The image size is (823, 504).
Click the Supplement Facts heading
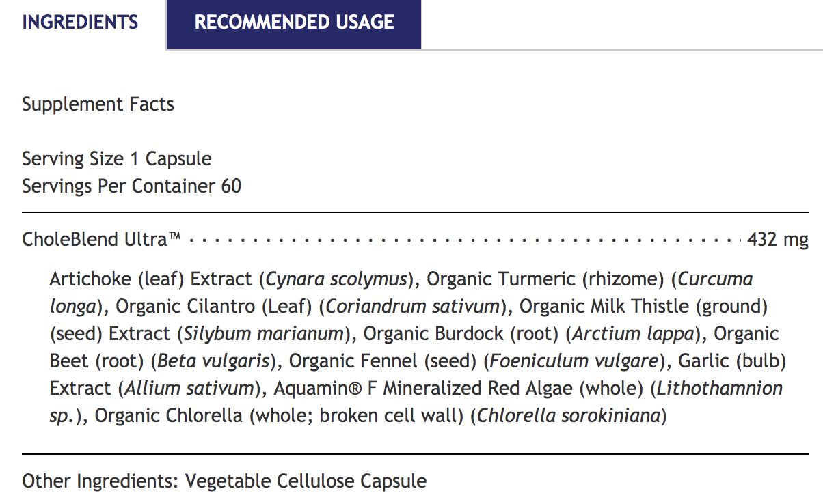(x=98, y=104)
